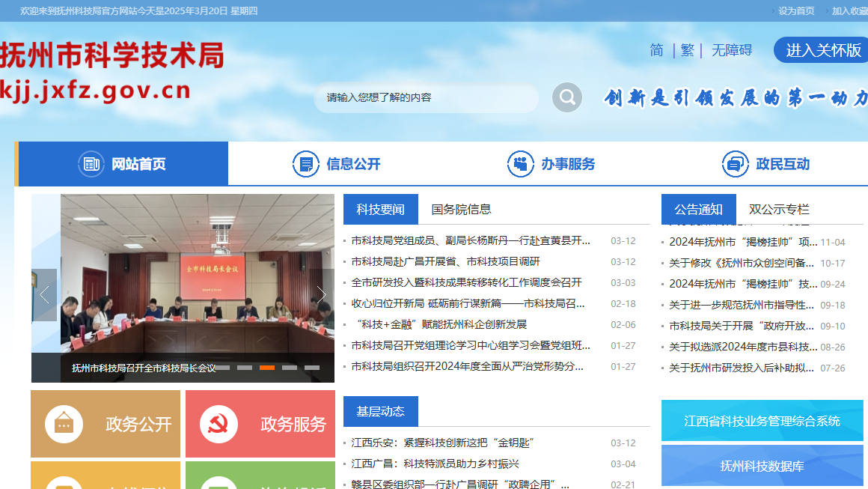The width and height of the screenshot is (868, 489).
Task: Open notice 关于进一步规范抚州市指导性
Action: point(742,305)
